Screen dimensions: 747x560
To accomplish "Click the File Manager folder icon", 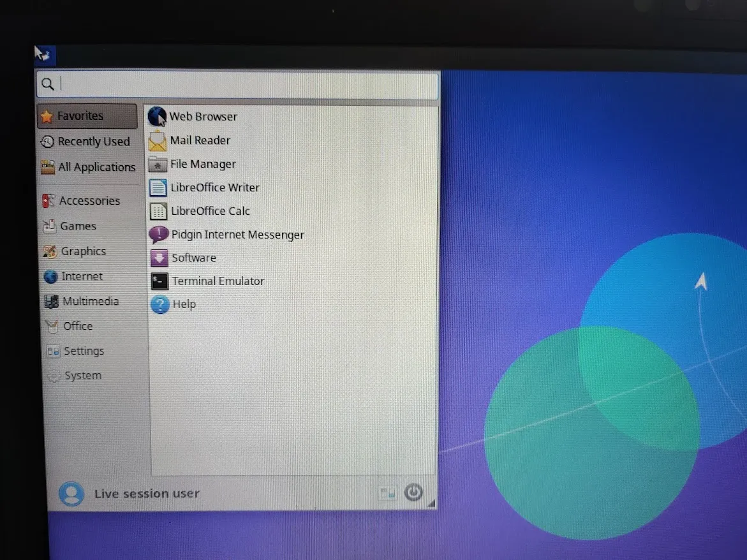I will pos(158,165).
